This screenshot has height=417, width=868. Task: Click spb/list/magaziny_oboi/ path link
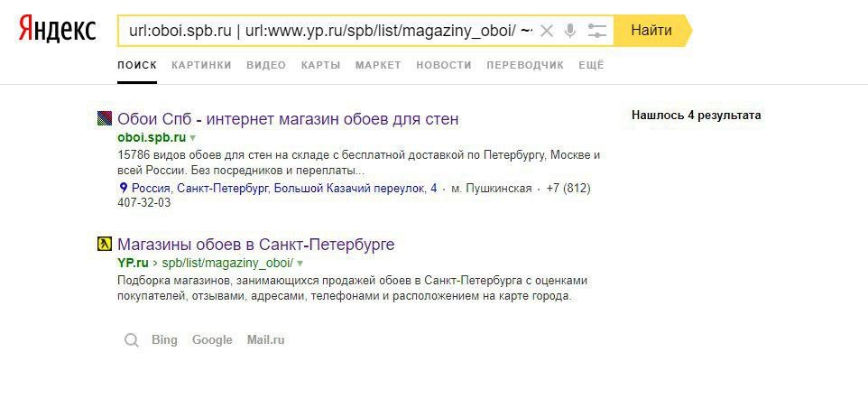(227, 263)
